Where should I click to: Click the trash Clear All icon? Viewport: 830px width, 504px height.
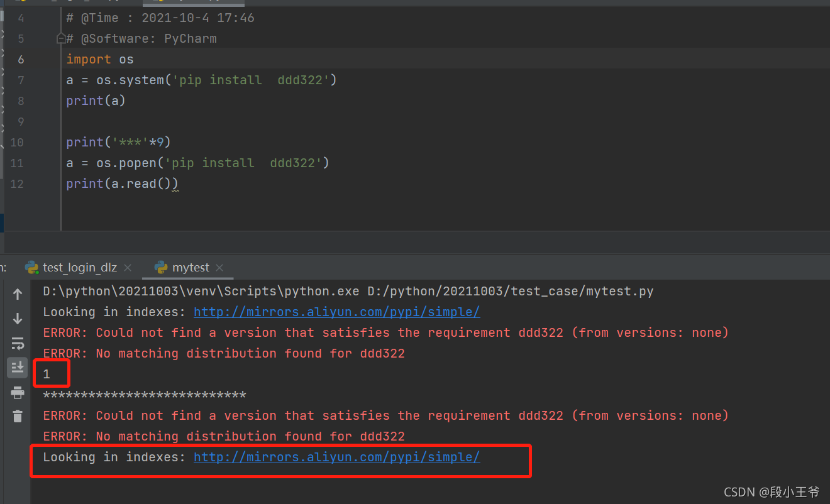(18, 416)
